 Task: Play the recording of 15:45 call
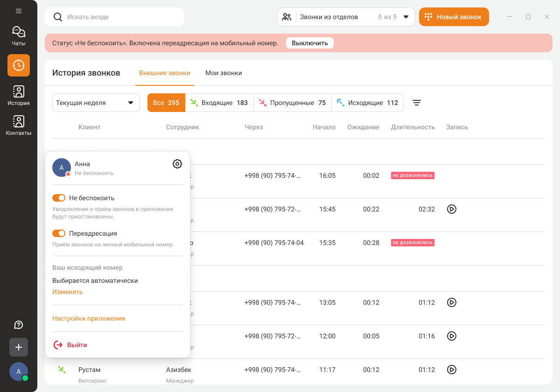point(451,209)
